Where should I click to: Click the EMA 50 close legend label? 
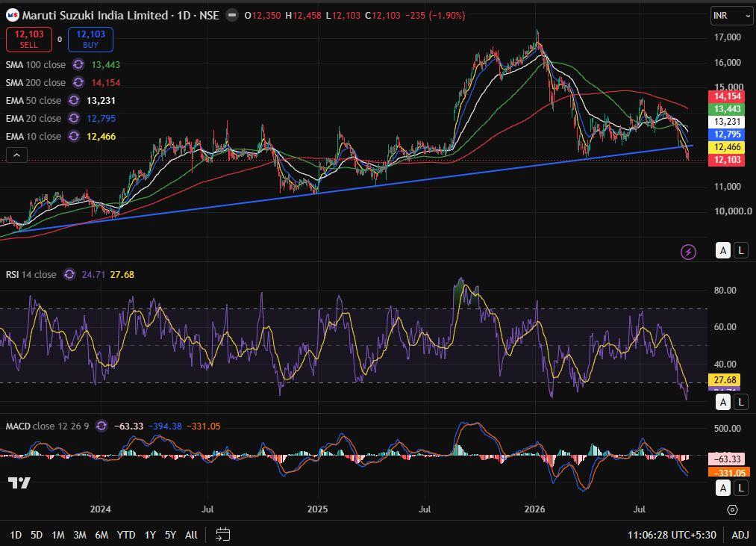[x=34, y=100]
